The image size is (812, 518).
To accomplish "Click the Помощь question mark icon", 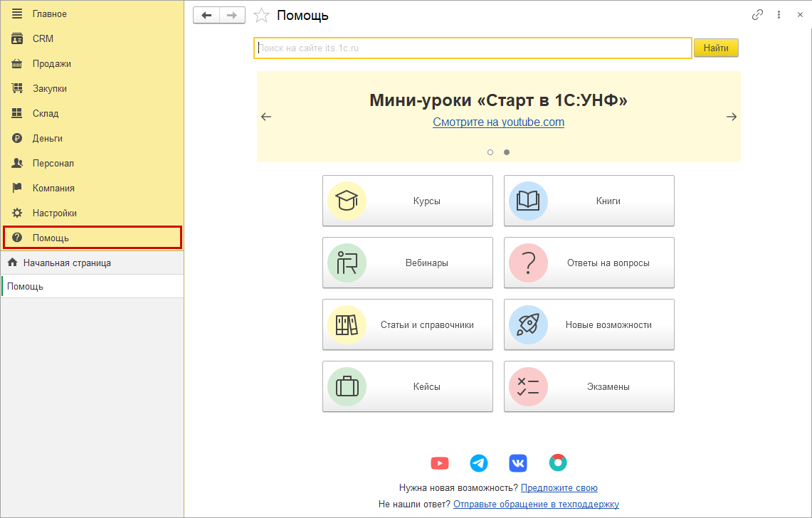I will (x=17, y=237).
